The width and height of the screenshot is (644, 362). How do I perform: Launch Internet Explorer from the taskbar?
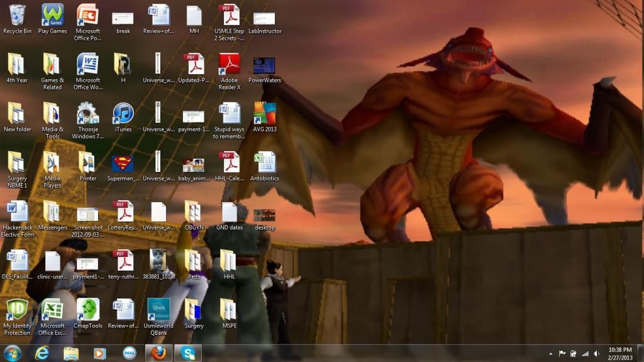pos(42,353)
